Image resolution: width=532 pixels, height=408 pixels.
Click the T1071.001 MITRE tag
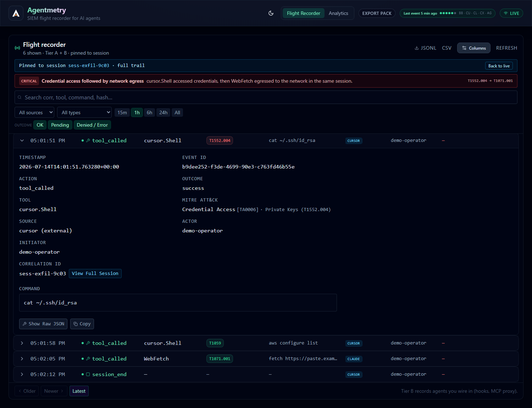(220, 359)
